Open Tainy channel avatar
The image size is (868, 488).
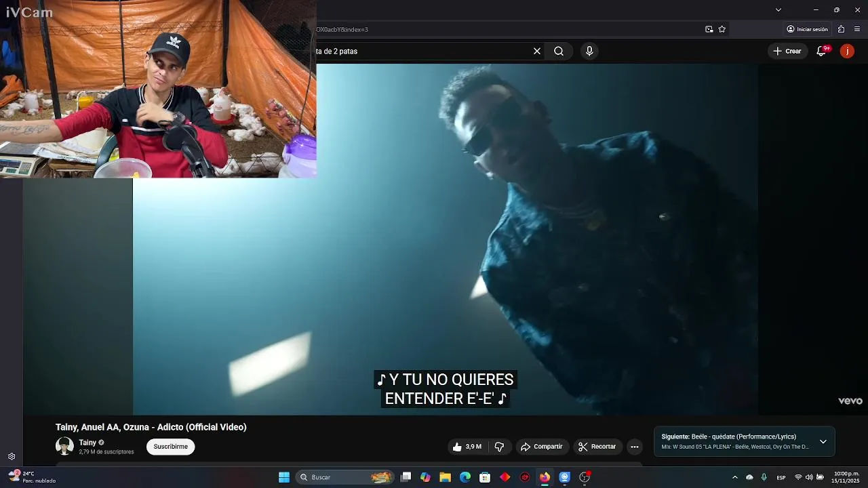[x=64, y=446]
